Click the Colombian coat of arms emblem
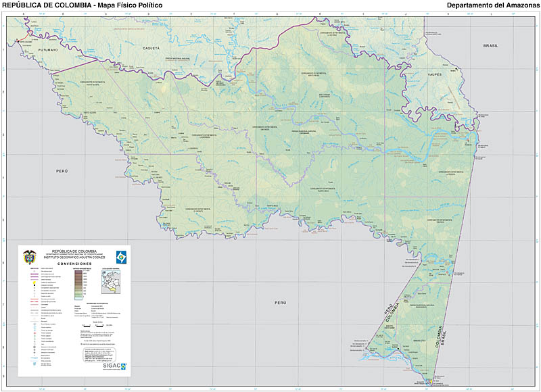The height and width of the screenshot is (392, 541). [x=29, y=256]
